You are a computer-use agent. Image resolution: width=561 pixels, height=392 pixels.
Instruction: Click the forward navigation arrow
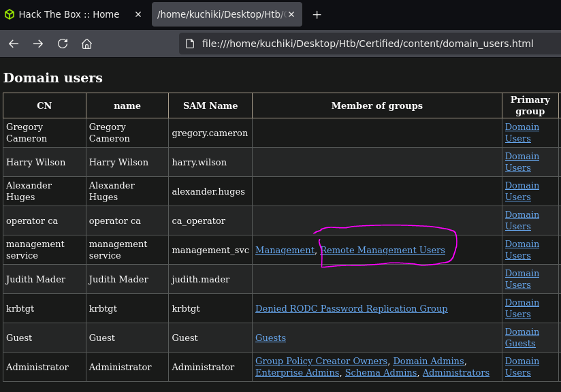pyautogui.click(x=38, y=43)
